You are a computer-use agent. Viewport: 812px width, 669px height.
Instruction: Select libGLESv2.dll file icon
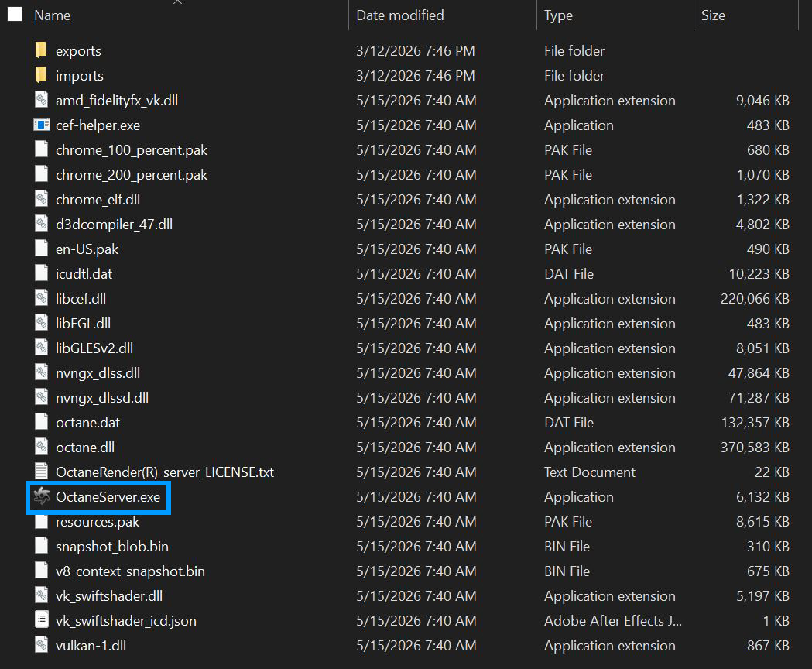pos(42,348)
